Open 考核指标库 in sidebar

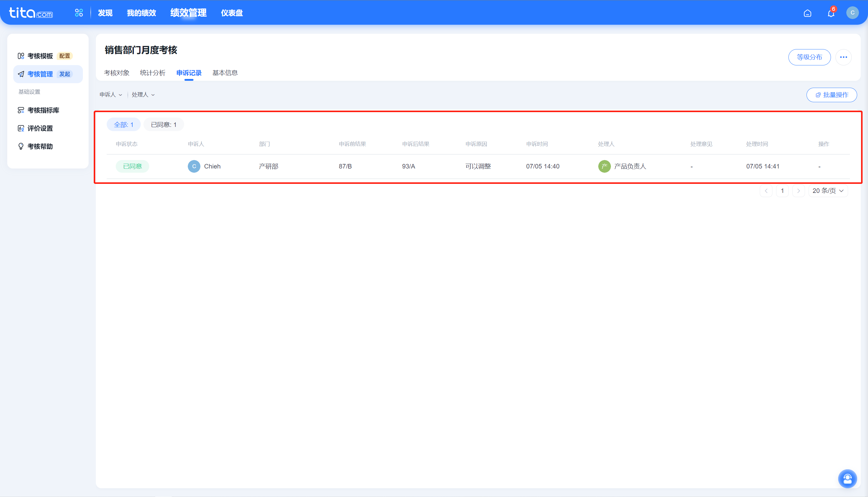click(43, 110)
